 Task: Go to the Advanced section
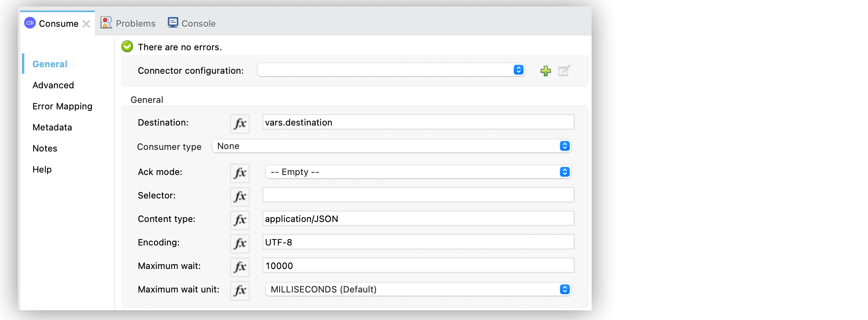click(x=53, y=85)
